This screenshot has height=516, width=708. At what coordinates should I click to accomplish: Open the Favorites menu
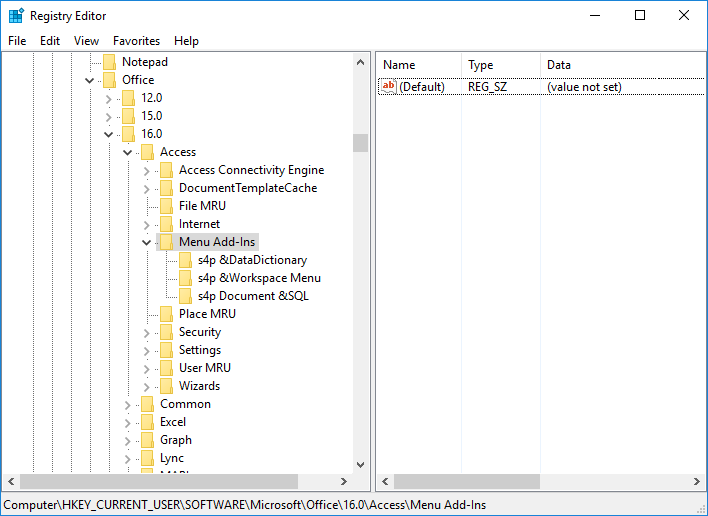tap(136, 41)
